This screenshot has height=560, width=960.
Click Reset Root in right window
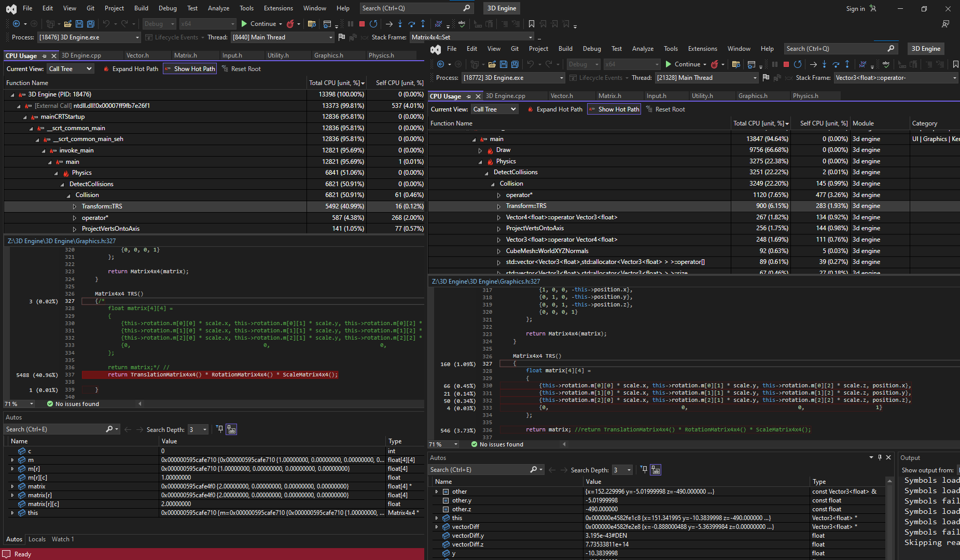click(x=665, y=109)
